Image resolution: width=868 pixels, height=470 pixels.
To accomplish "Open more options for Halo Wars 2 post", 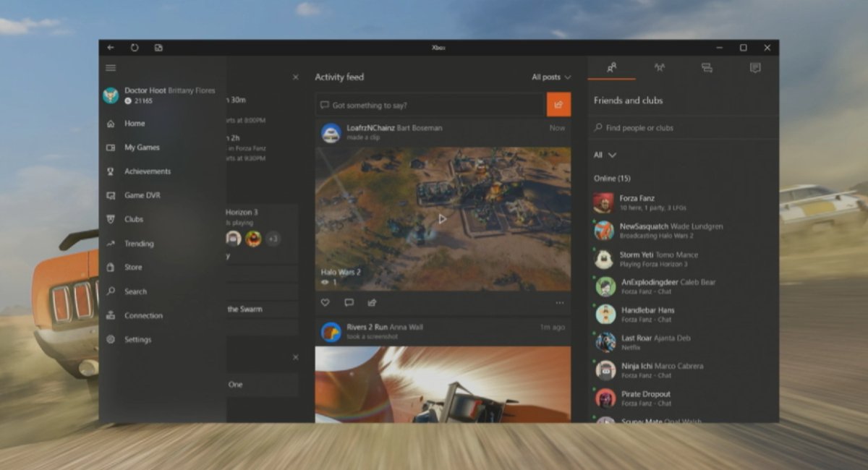I will [559, 302].
